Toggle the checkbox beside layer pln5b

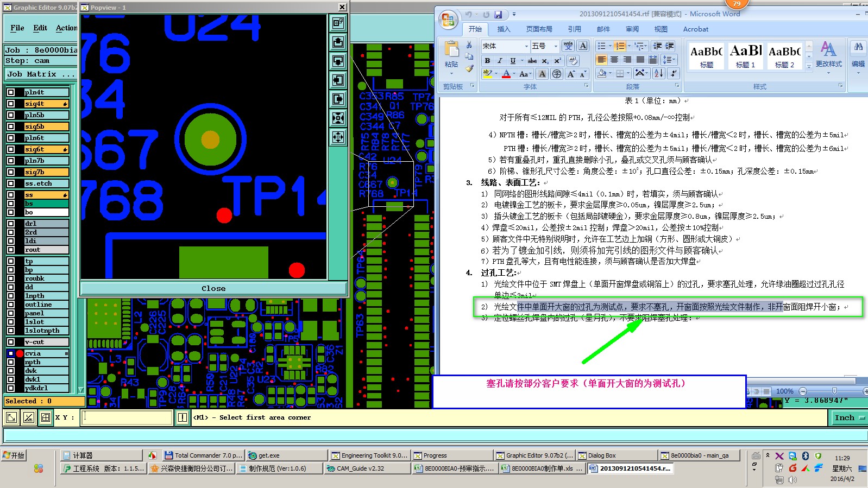[11, 115]
